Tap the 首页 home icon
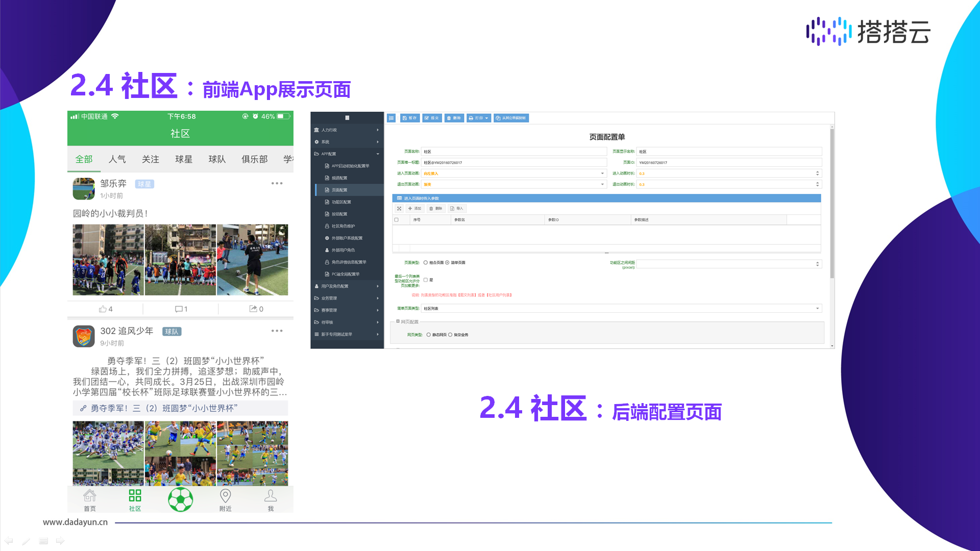The image size is (980, 551). (x=90, y=496)
